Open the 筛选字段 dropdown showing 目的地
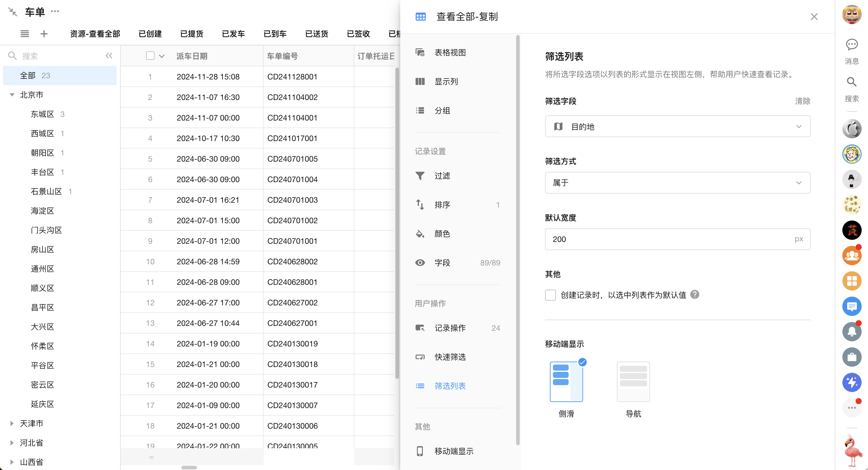Viewport: 868px width, 470px height. [678, 127]
